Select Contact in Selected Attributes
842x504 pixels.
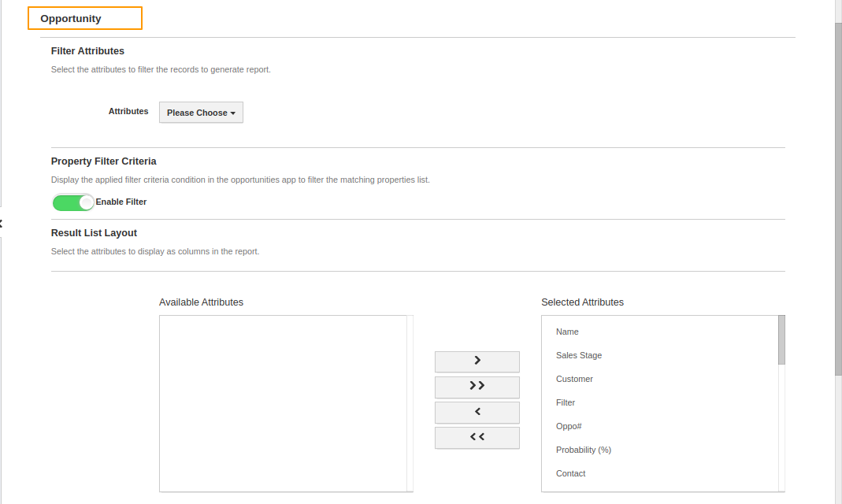[571, 473]
